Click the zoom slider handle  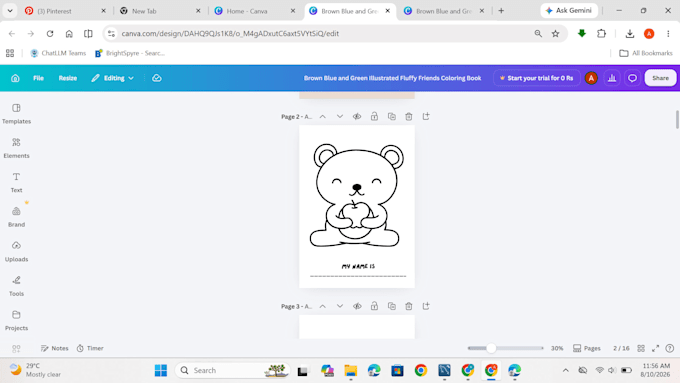[491, 348]
